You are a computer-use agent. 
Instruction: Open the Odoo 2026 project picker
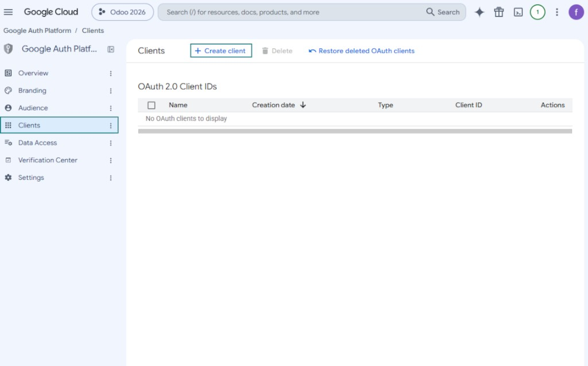(x=123, y=12)
